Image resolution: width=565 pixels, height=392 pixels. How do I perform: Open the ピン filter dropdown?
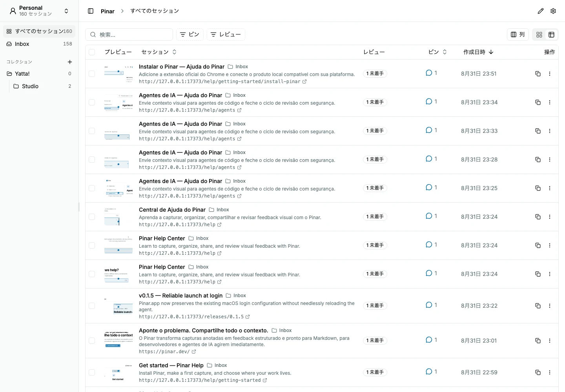[x=190, y=34]
